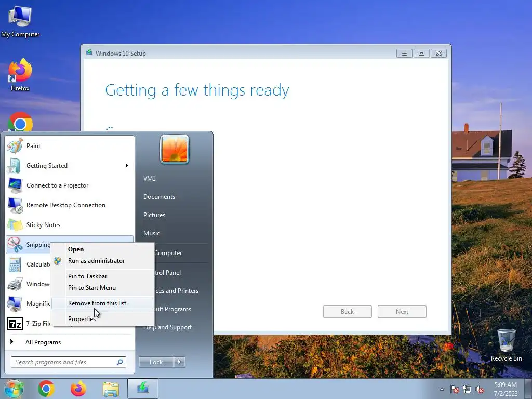The image size is (532, 399).
Task: Open the Calculator icon
Action: click(x=15, y=264)
